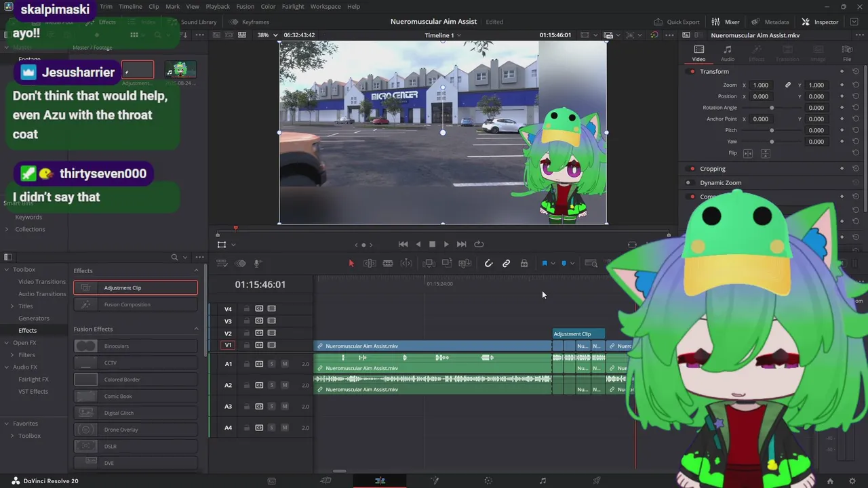
Task: Click the voiceover microphone icon
Action: point(258,263)
